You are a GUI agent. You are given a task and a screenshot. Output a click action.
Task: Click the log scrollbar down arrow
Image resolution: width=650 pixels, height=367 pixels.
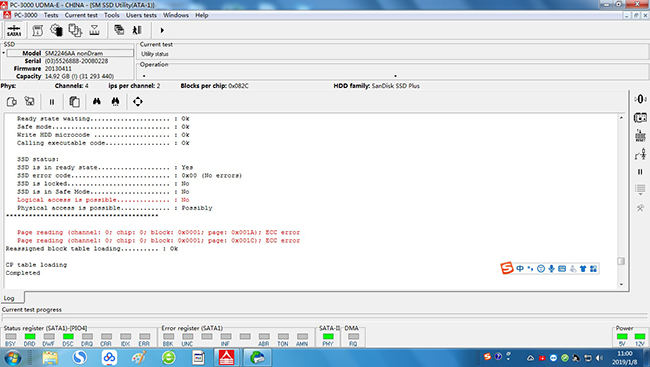click(621, 284)
